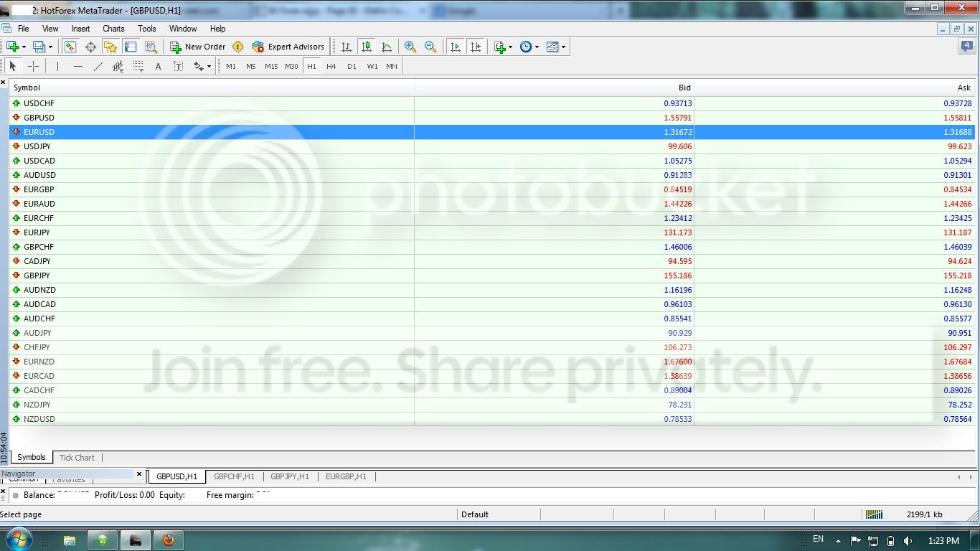The width and height of the screenshot is (980, 551).
Task: Expand the Arrows dropdown arrow
Action: [x=209, y=67]
